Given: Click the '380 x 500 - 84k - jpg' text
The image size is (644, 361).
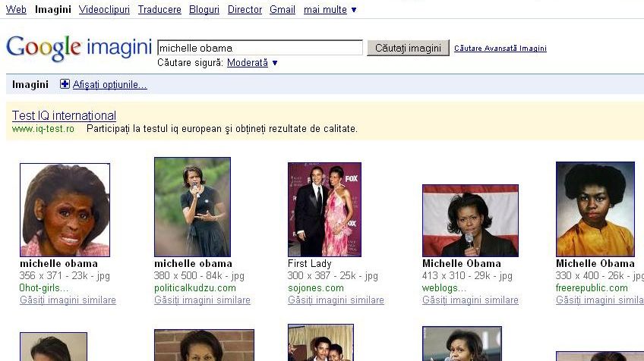Looking at the screenshot, I should [x=199, y=275].
